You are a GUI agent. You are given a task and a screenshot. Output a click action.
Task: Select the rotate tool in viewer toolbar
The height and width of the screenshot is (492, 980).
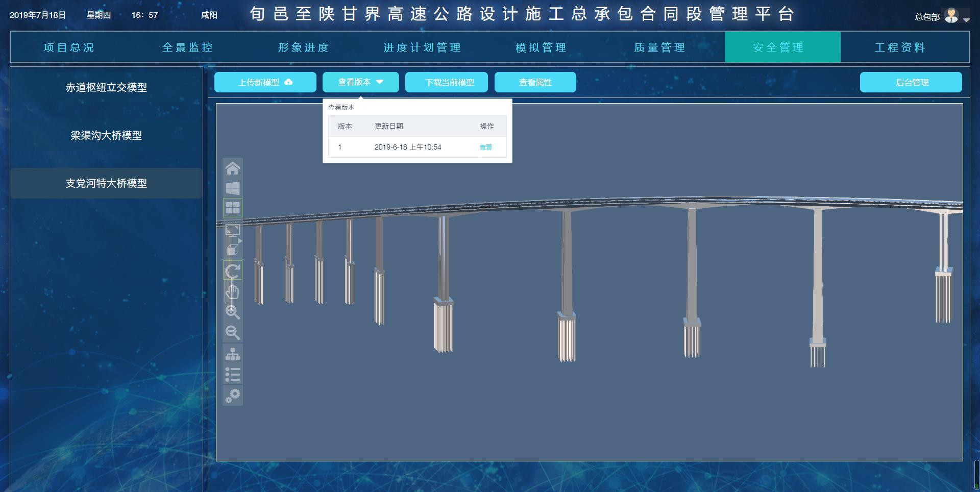(233, 271)
